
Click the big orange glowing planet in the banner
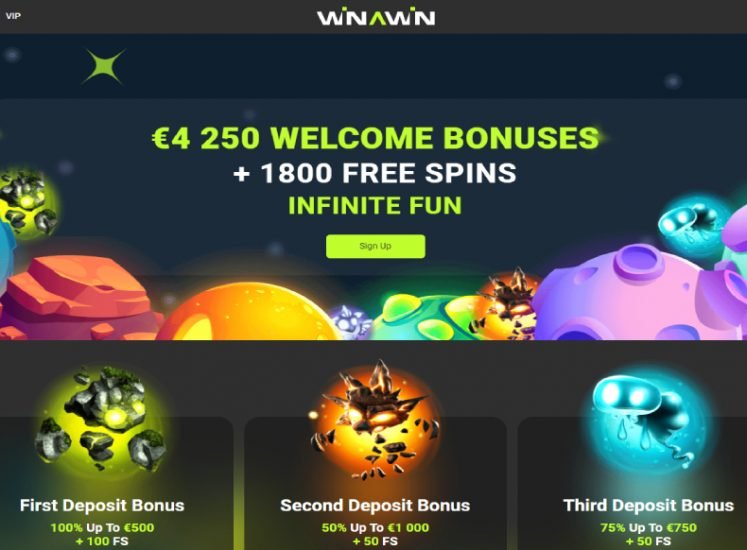[x=248, y=312]
